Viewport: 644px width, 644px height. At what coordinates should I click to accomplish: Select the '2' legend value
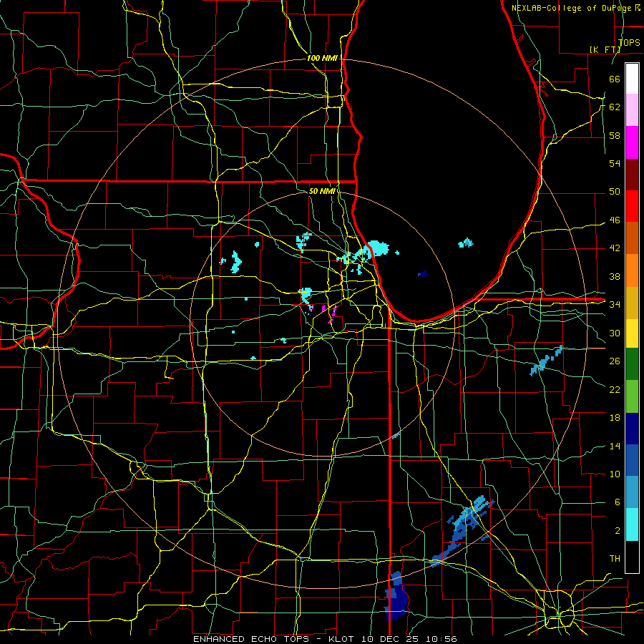(x=617, y=531)
